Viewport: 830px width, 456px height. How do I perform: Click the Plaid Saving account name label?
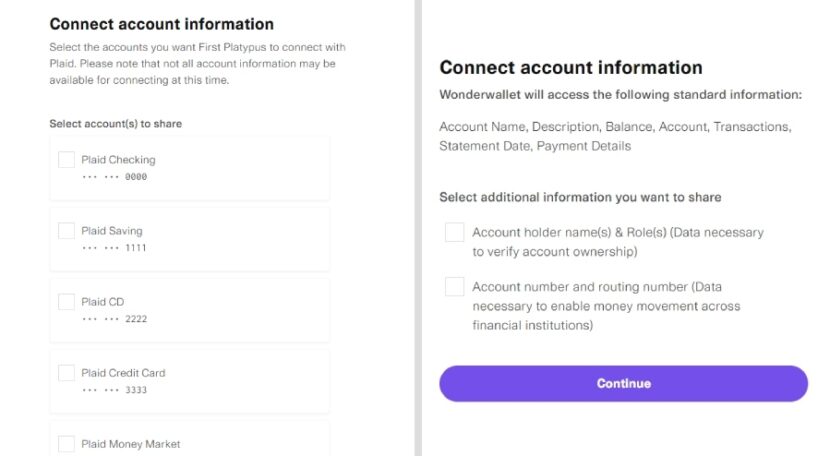112,231
